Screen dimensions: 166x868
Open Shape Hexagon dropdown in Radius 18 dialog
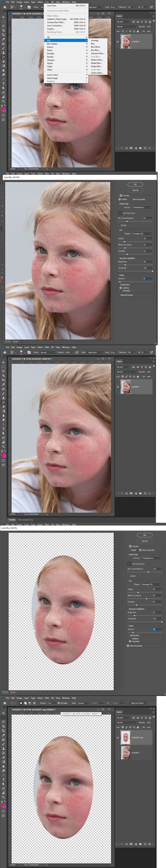(x=142, y=233)
